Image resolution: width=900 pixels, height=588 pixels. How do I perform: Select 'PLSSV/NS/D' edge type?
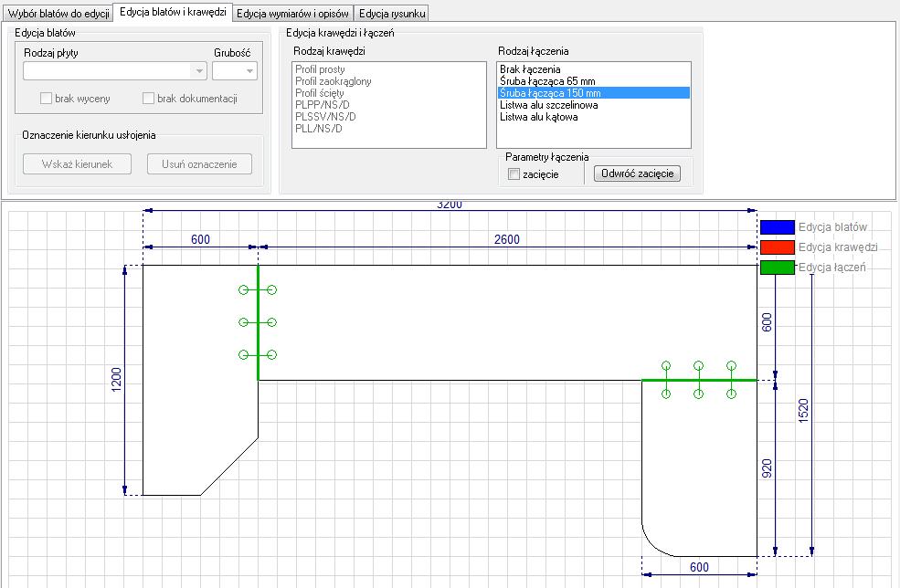coord(388,117)
